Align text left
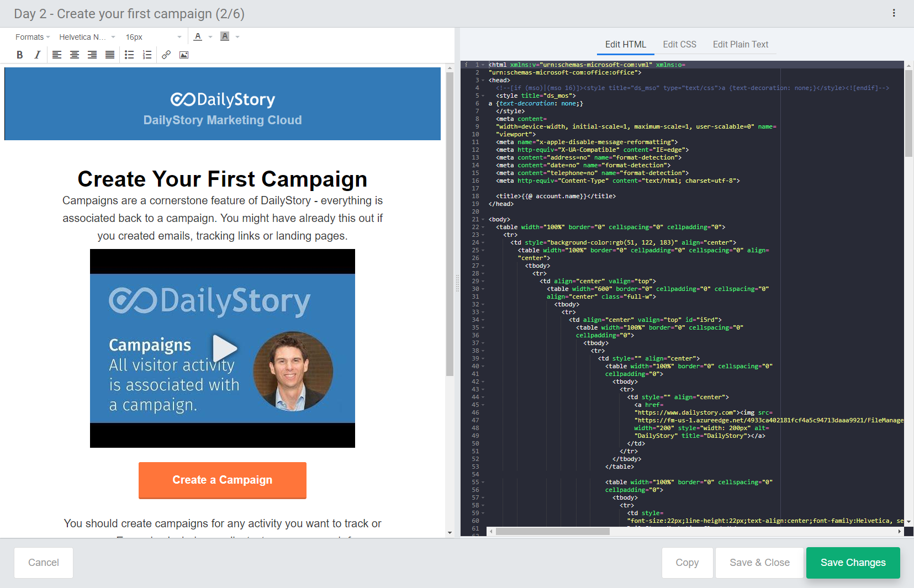Image resolution: width=914 pixels, height=588 pixels. point(57,55)
